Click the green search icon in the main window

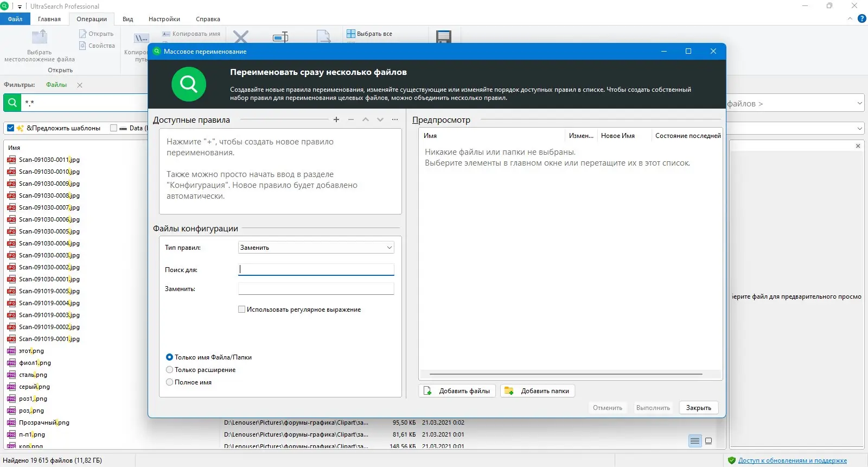pyautogui.click(x=12, y=102)
